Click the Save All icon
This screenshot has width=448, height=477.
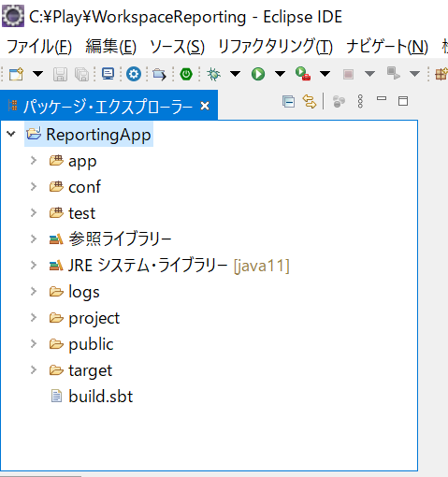tap(82, 75)
